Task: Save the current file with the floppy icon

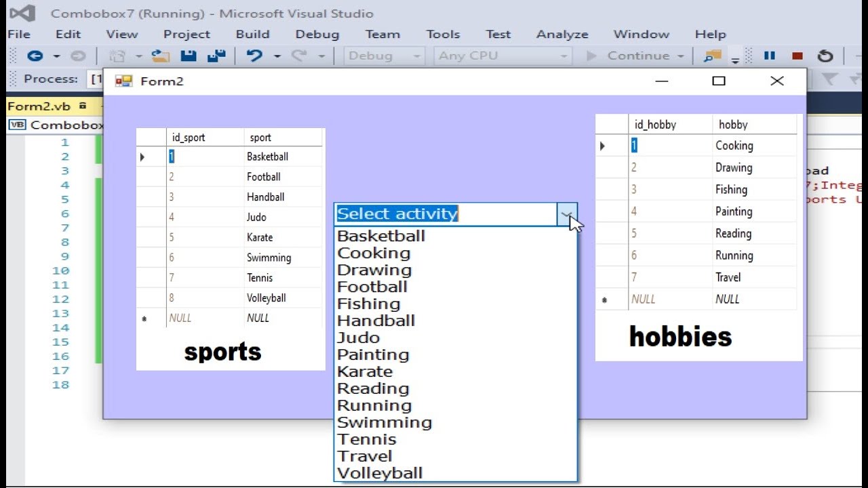Action: click(x=189, y=56)
